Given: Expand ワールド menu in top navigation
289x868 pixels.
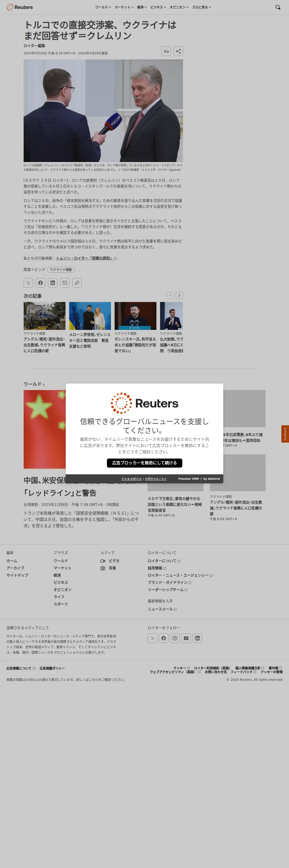Looking at the screenshot, I should point(103,7).
